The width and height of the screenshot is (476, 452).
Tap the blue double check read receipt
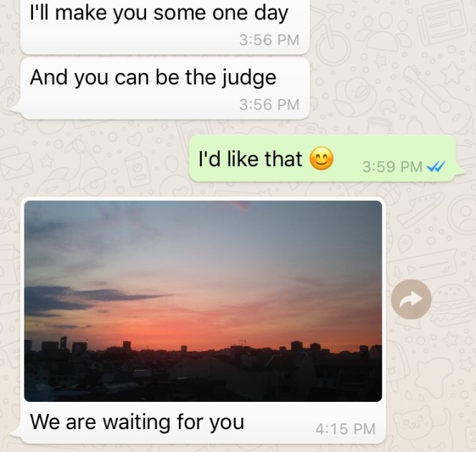pyautogui.click(x=436, y=166)
